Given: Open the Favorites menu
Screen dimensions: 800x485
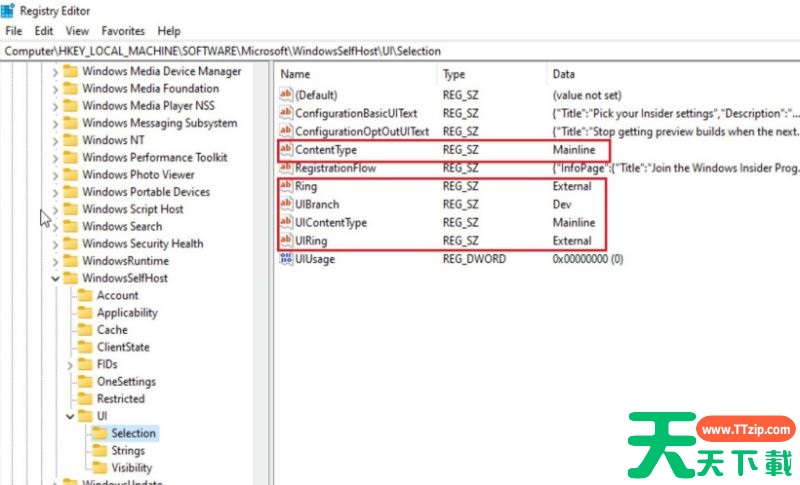Looking at the screenshot, I should [x=123, y=31].
